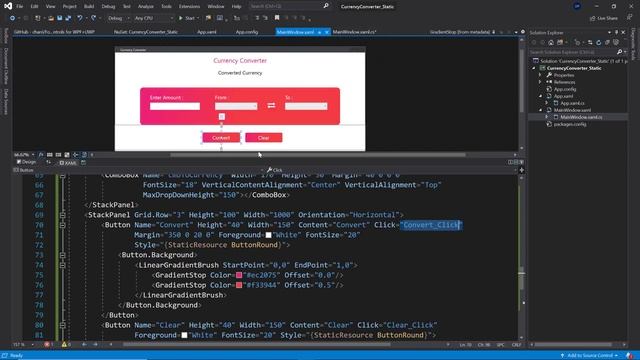
Task: Open the Debug menu
Action: 108,7
